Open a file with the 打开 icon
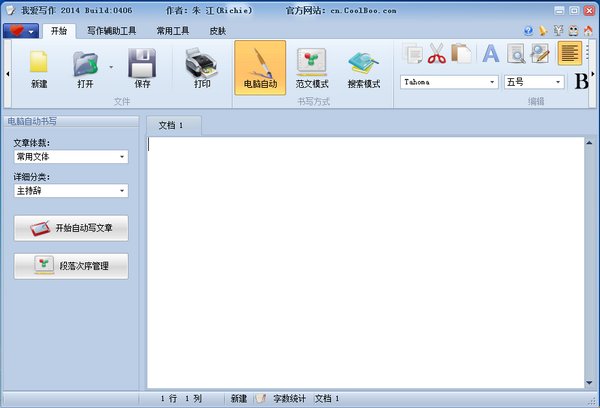 coord(85,68)
